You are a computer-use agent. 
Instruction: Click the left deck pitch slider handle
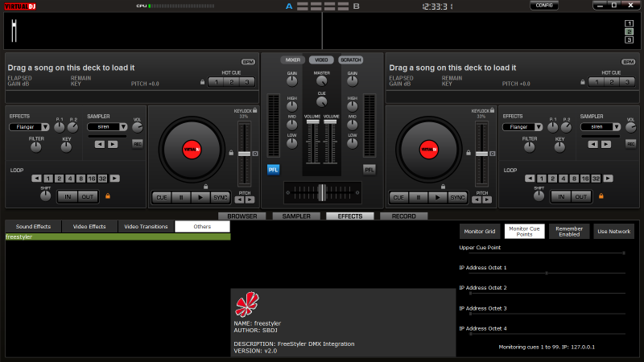[245, 154]
